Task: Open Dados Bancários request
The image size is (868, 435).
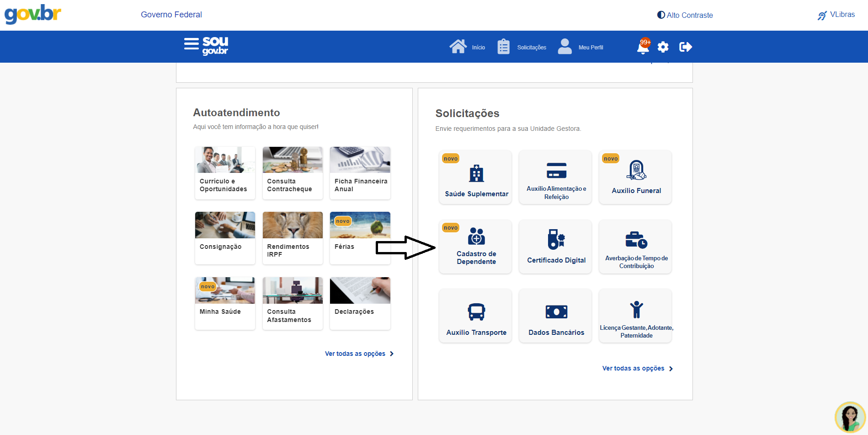Action: (556, 316)
